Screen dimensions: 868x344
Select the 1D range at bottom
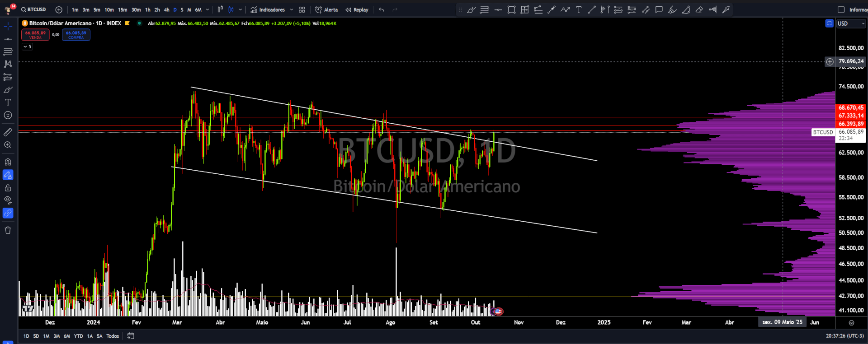point(26,336)
